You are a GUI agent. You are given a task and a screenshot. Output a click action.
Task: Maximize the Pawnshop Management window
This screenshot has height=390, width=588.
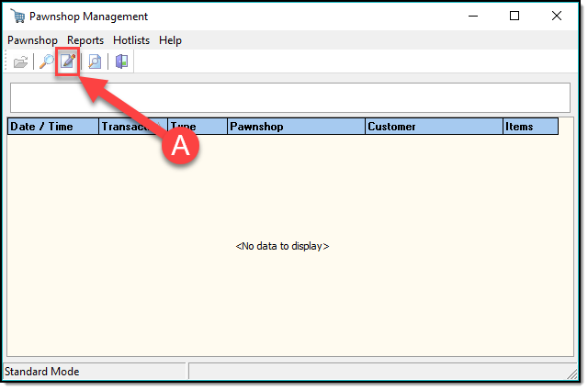(x=514, y=17)
